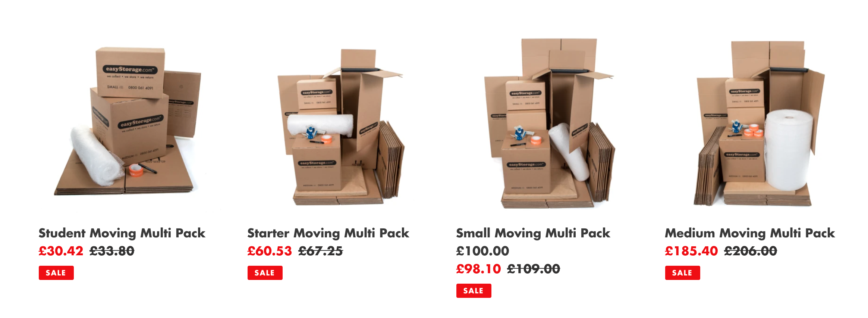Select the £98.10 sale price
Screen dimensions: 868x318
(478, 269)
